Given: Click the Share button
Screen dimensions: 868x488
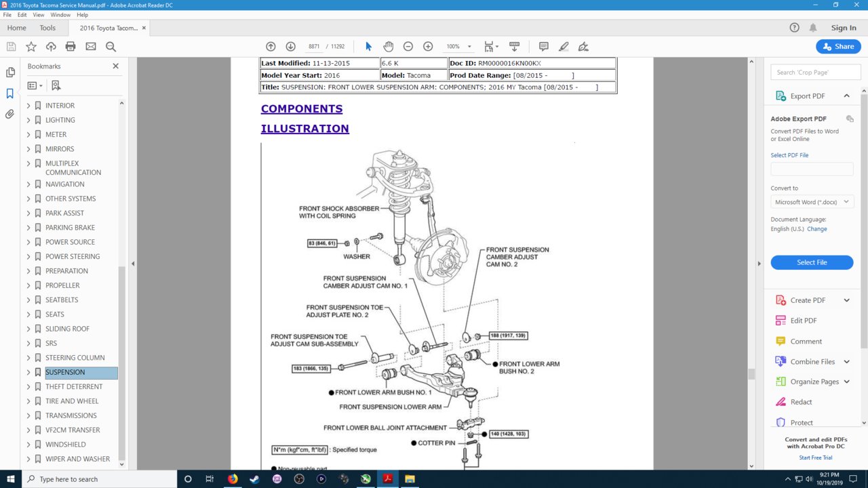Looking at the screenshot, I should [838, 47].
